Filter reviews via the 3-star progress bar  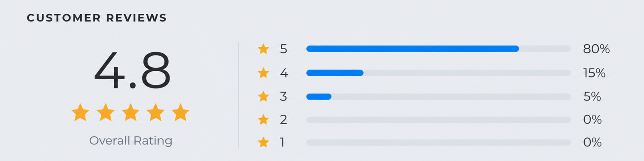coord(438,97)
